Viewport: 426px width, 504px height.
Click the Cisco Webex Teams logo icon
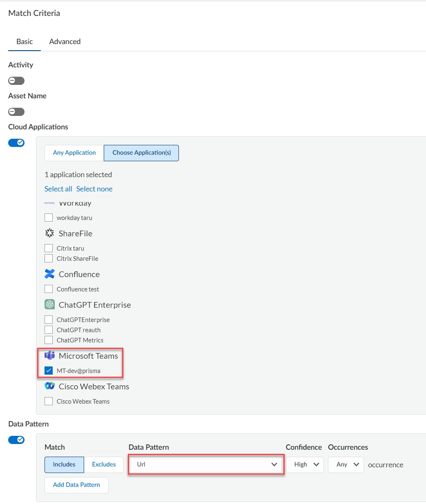tap(49, 386)
